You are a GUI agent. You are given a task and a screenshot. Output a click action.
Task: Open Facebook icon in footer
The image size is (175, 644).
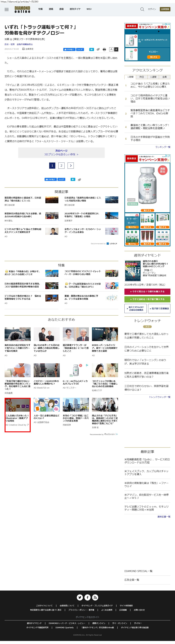click(x=87, y=597)
